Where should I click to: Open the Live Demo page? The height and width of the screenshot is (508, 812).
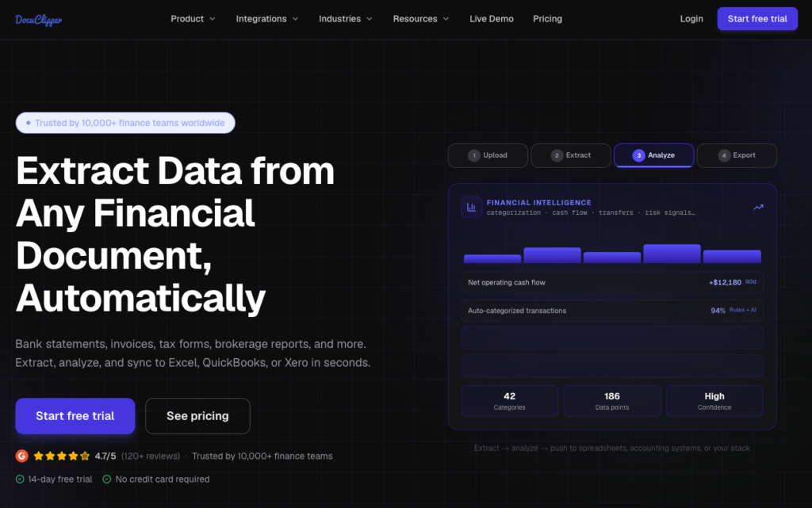tap(492, 18)
